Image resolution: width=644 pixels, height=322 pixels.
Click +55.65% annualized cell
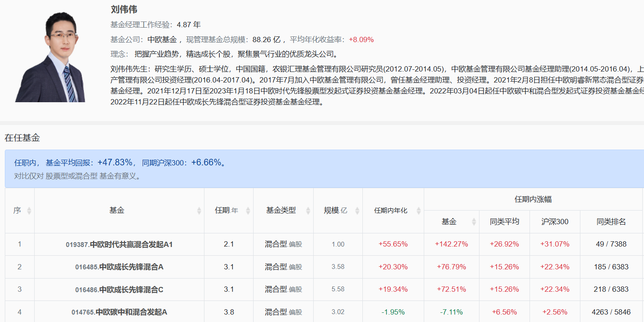tap(393, 244)
